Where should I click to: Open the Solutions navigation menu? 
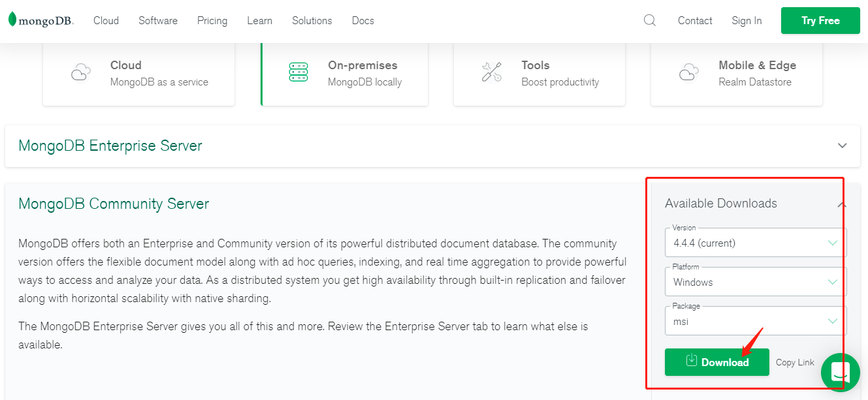312,20
